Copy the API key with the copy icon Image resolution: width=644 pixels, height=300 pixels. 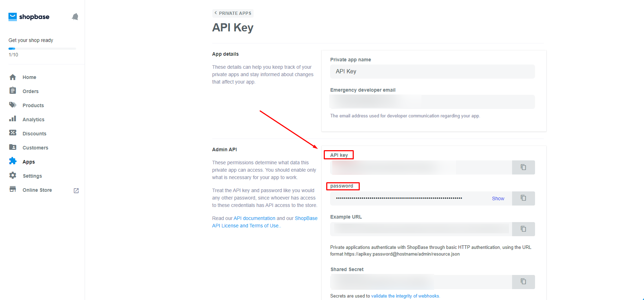pos(523,167)
